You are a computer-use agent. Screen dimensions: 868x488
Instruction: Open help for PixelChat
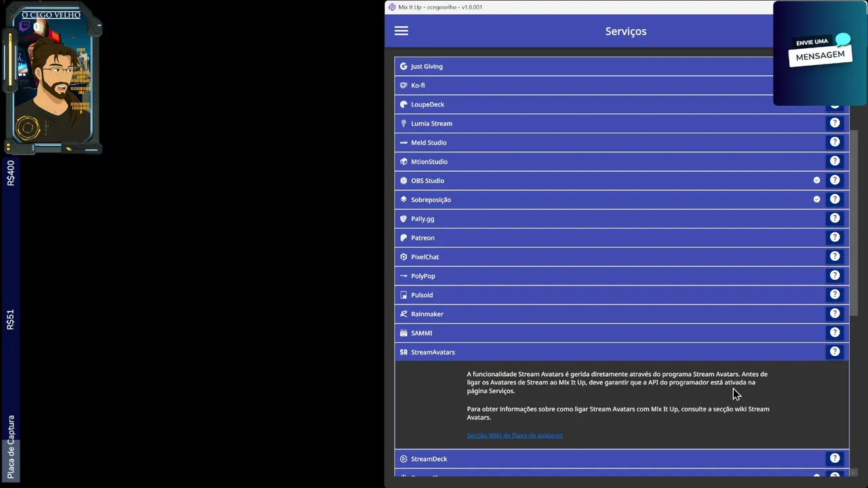[x=835, y=256]
